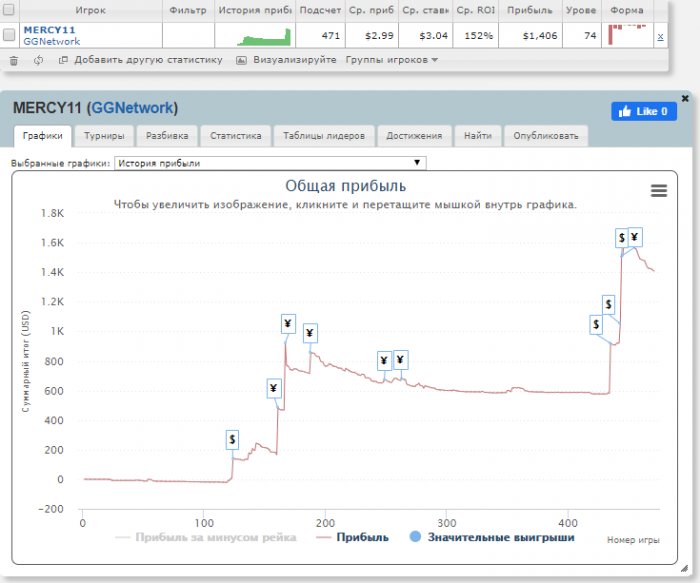Select the 'Статистика' tab
This screenshot has width=700, height=583.
tap(235, 136)
